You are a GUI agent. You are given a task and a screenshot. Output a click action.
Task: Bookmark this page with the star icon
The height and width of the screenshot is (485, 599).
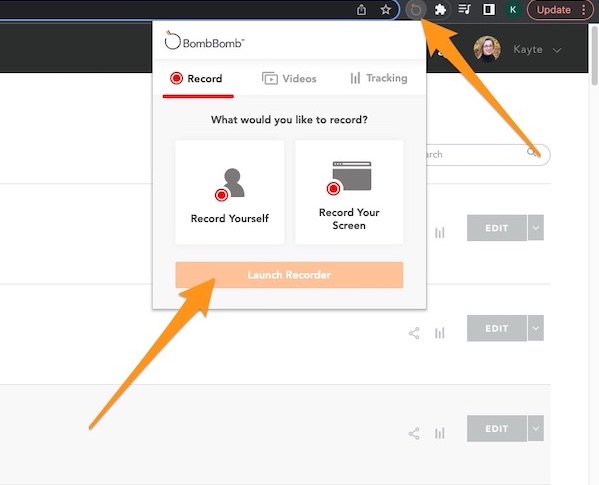pyautogui.click(x=386, y=10)
